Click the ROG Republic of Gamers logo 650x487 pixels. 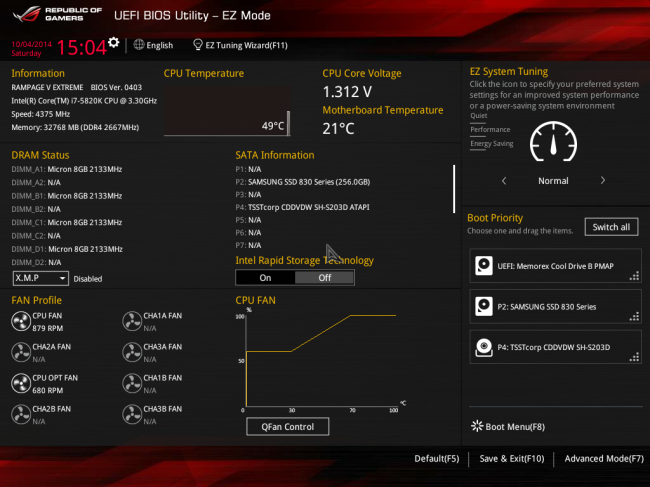pyautogui.click(x=58, y=15)
